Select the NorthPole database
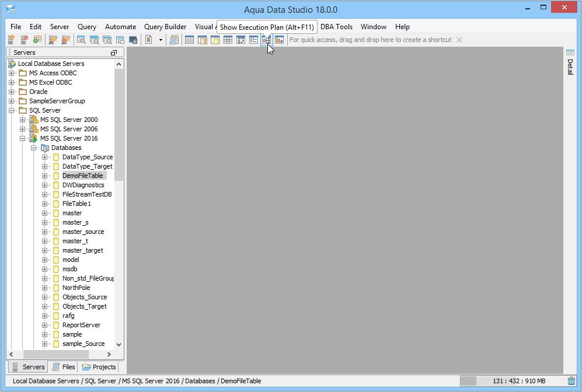The height and width of the screenshot is (392, 582). pyautogui.click(x=76, y=288)
